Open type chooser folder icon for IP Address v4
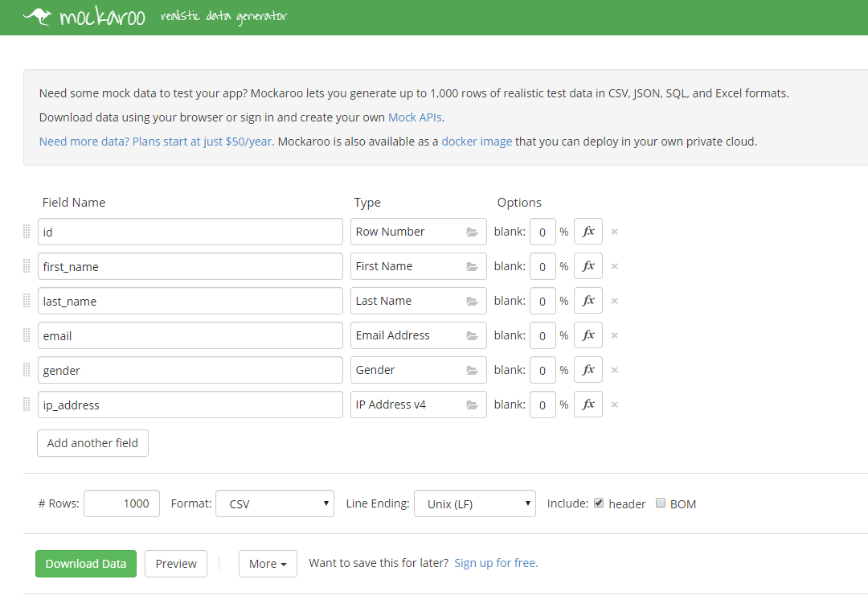The image size is (868, 604). pos(473,405)
